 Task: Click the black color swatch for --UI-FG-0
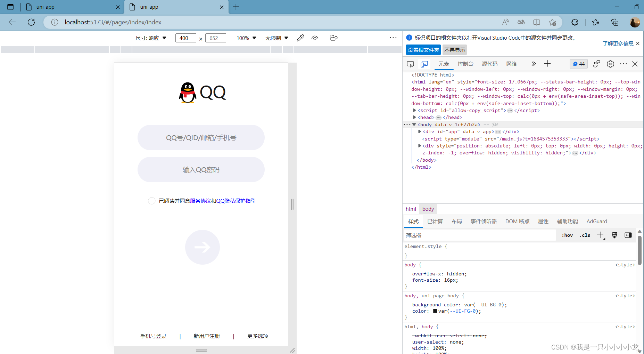435,311
